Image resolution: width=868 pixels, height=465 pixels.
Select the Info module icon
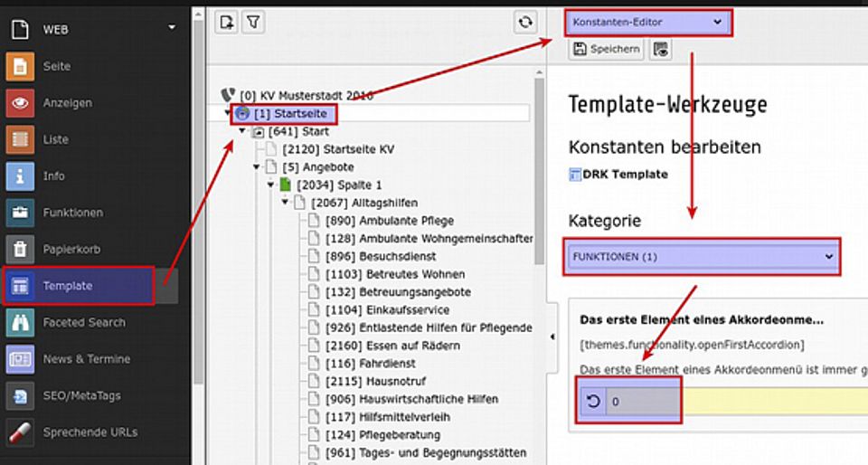(x=20, y=176)
